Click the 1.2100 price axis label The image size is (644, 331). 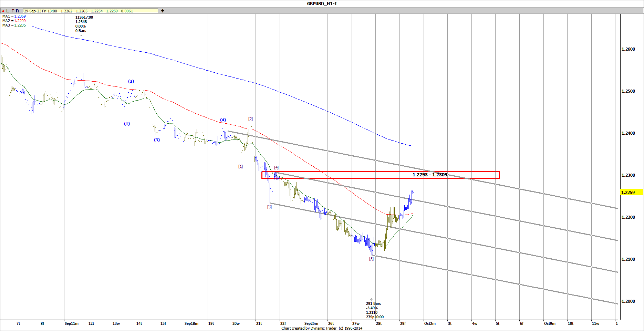[x=628, y=259]
